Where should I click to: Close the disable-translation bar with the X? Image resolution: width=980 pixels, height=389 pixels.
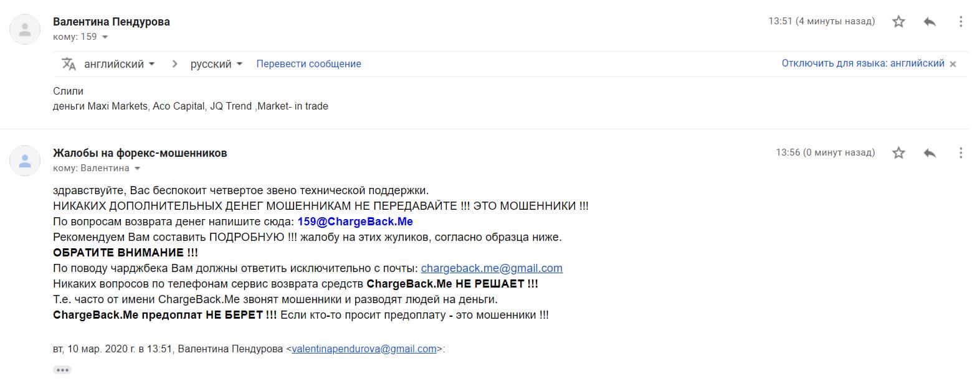[x=953, y=64]
